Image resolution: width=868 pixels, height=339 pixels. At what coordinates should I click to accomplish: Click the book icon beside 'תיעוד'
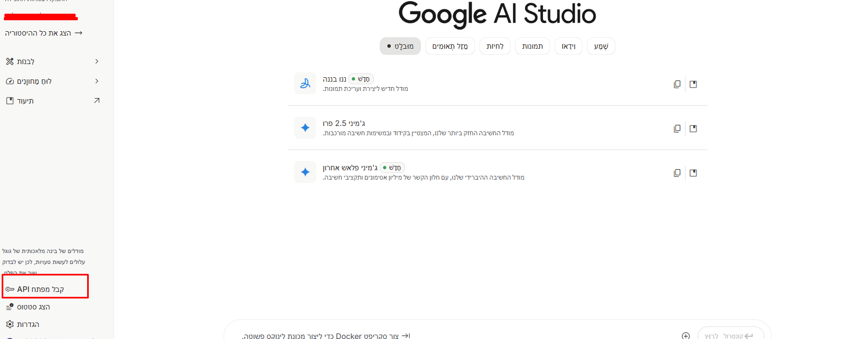pyautogui.click(x=10, y=101)
